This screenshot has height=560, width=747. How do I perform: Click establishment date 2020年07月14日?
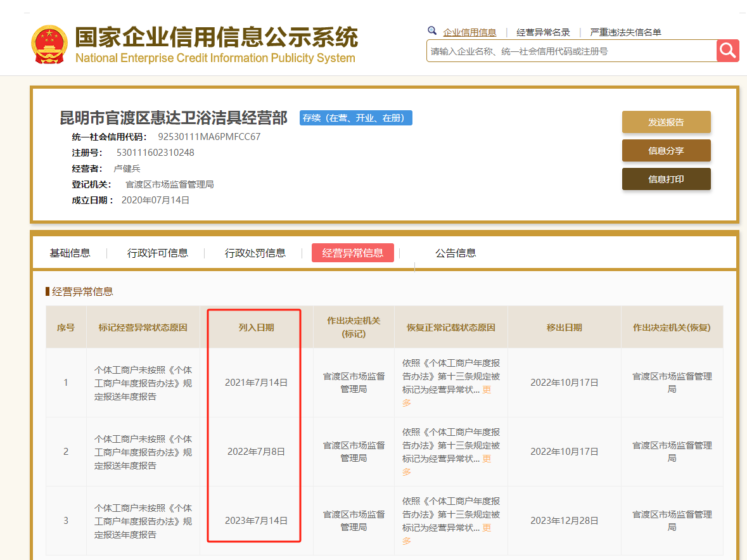[x=155, y=200]
